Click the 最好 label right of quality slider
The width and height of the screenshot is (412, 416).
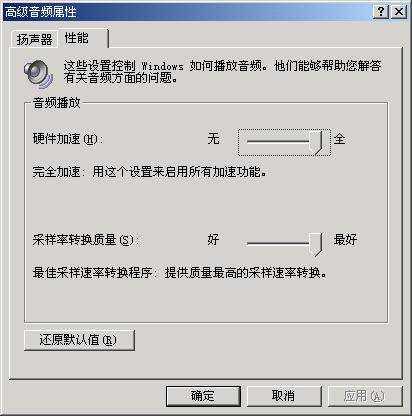[345, 239]
